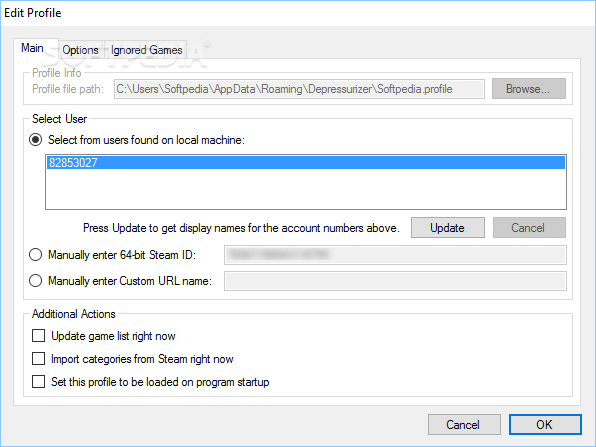The height and width of the screenshot is (447, 596).
Task: Open the Ignored Games tab
Action: (x=146, y=50)
